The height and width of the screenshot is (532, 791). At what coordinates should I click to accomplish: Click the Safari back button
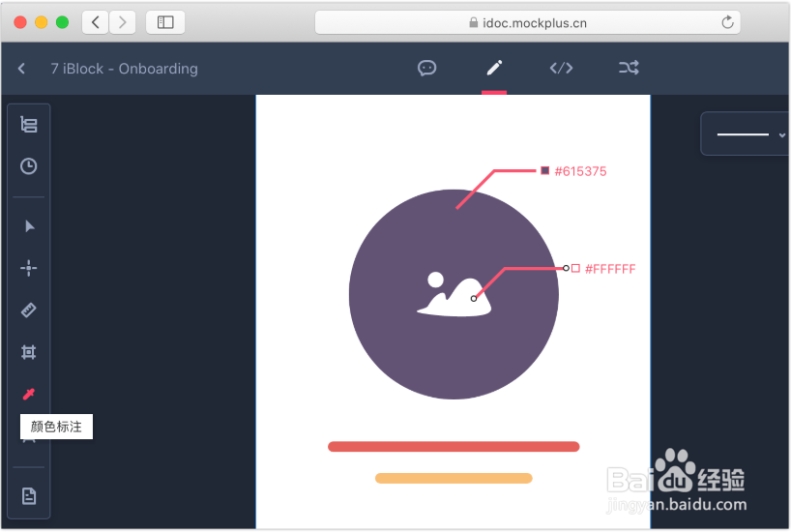[x=96, y=22]
